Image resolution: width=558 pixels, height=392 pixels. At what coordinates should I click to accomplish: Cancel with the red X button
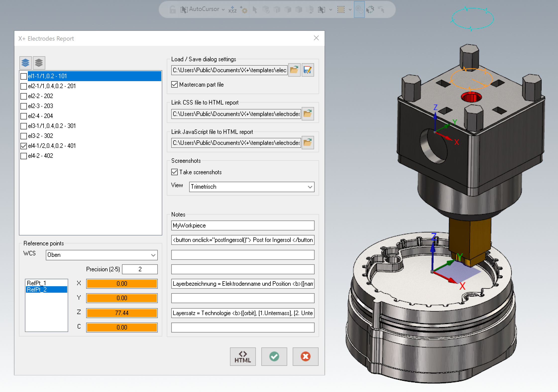coord(305,356)
